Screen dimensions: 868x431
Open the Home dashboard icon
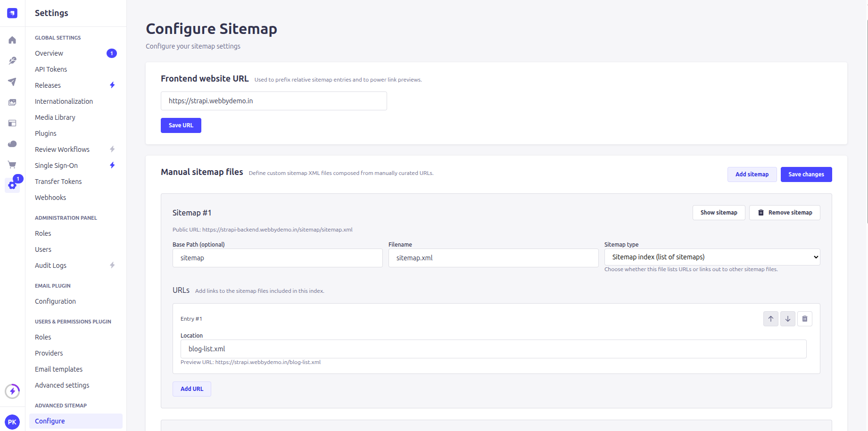tap(12, 40)
